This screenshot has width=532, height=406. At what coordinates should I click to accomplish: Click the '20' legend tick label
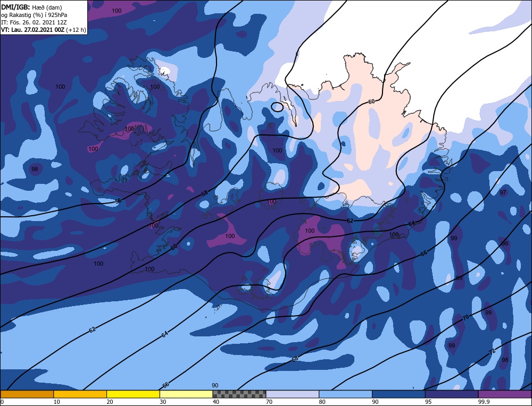click(110, 402)
